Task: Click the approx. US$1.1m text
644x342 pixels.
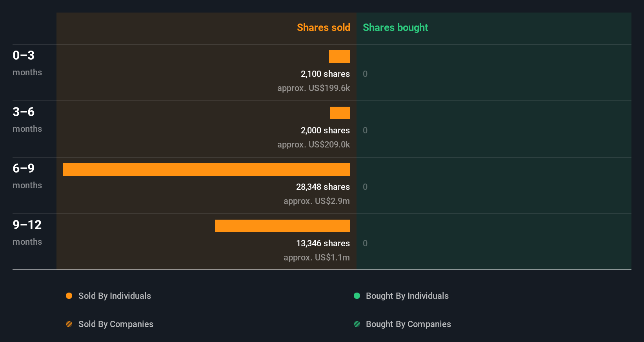Action: pyautogui.click(x=317, y=258)
